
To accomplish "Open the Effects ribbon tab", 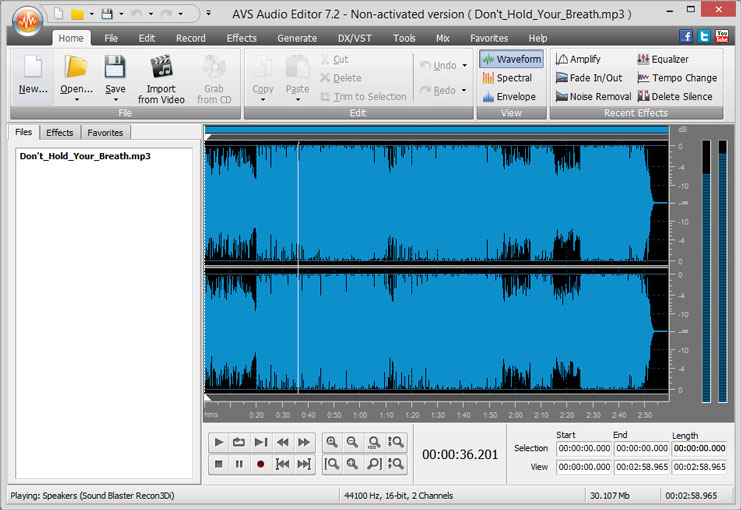I will click(x=241, y=38).
